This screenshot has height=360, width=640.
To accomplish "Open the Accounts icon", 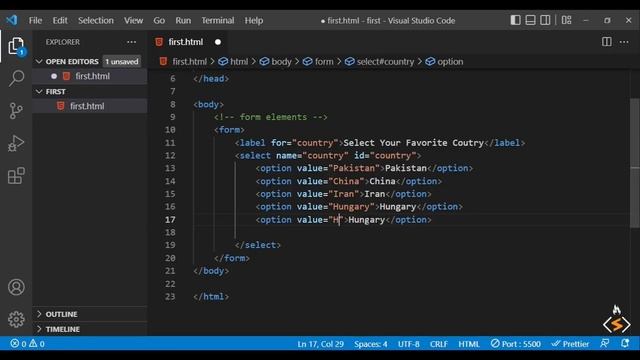I will pyautogui.click(x=16, y=287).
